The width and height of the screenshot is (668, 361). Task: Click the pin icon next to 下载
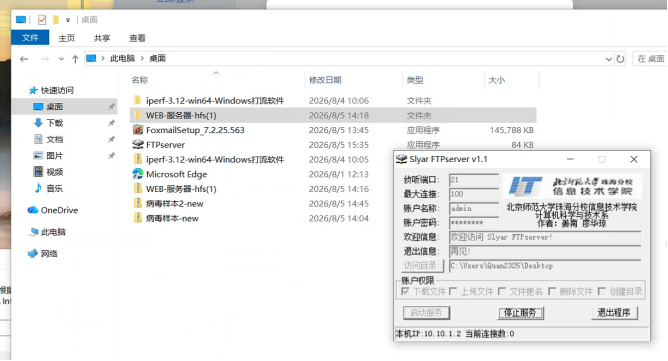point(112,123)
